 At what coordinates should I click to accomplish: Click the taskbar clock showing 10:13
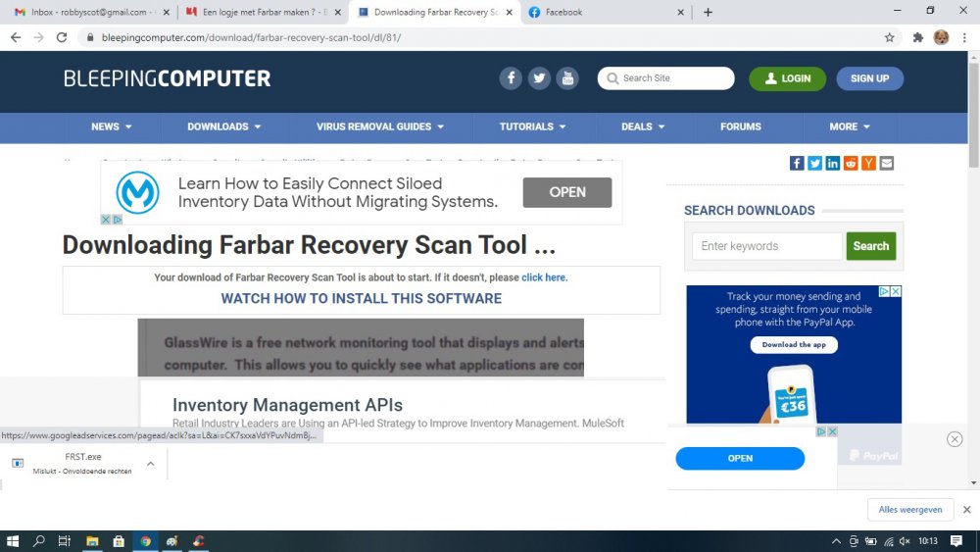[928, 541]
